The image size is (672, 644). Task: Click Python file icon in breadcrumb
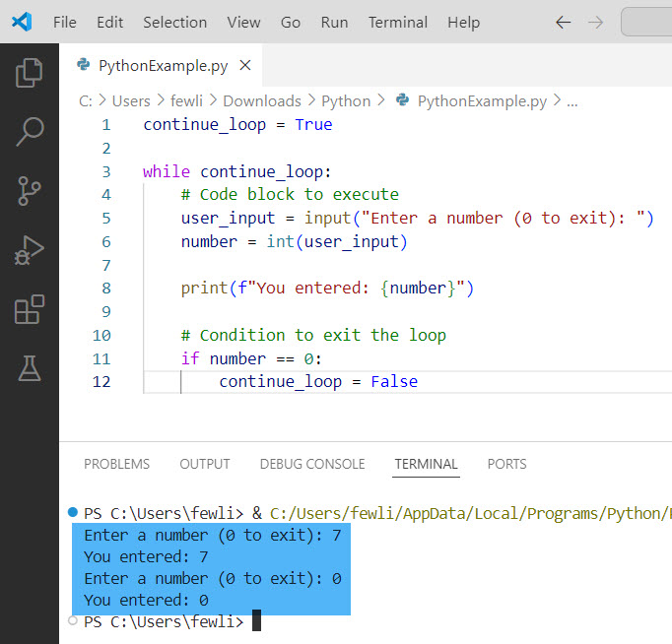pos(402,99)
